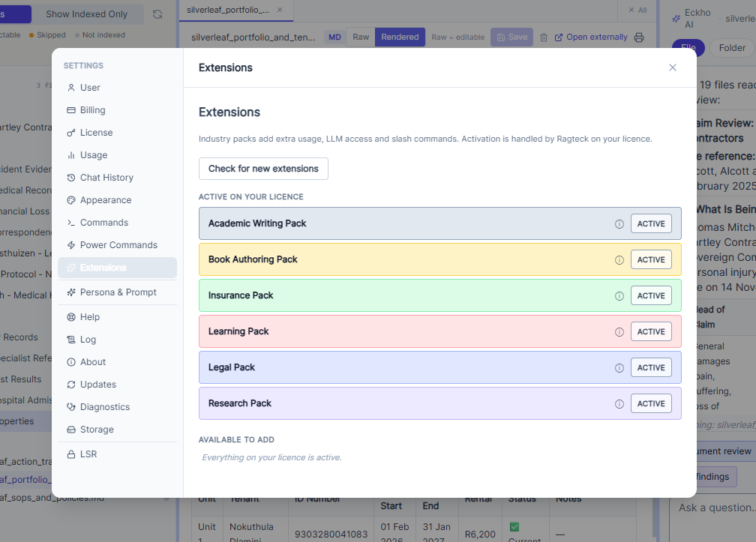Viewport: 756px width, 542px height.
Task: Show info for Learning Pack
Action: point(619,332)
